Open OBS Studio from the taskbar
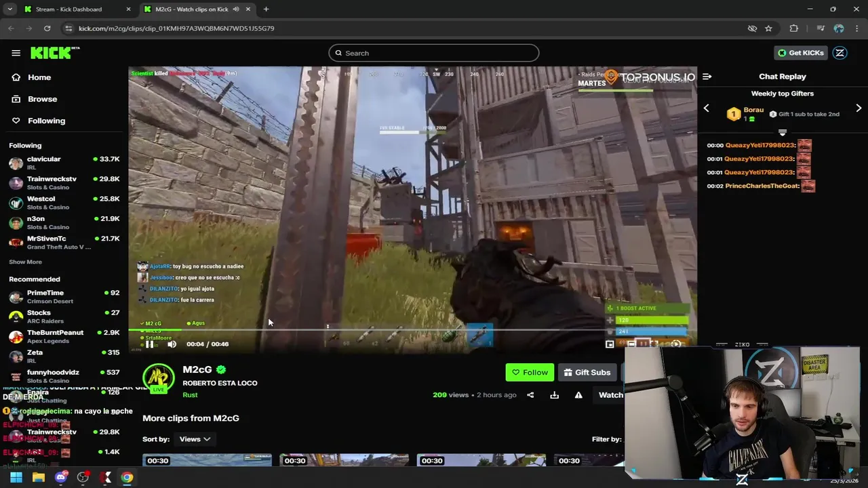The height and width of the screenshot is (488, 868). 83,477
